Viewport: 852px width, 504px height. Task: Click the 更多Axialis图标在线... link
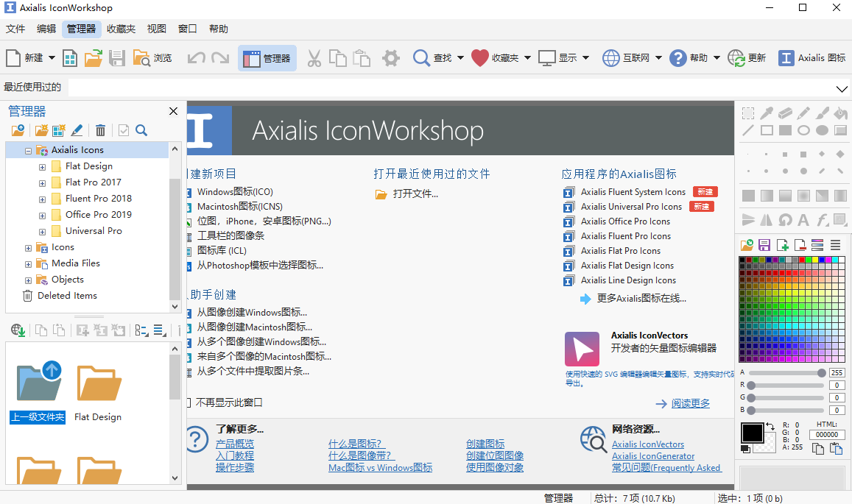pyautogui.click(x=641, y=298)
